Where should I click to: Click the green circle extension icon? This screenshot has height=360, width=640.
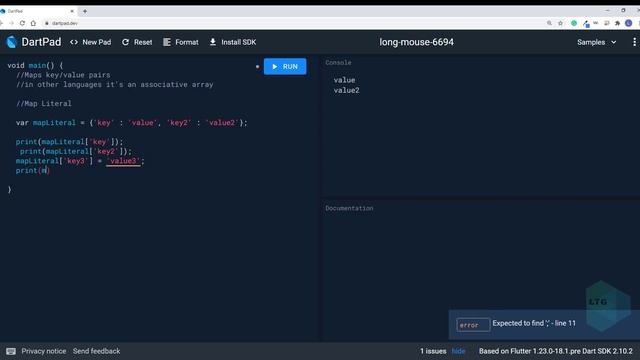(574, 23)
